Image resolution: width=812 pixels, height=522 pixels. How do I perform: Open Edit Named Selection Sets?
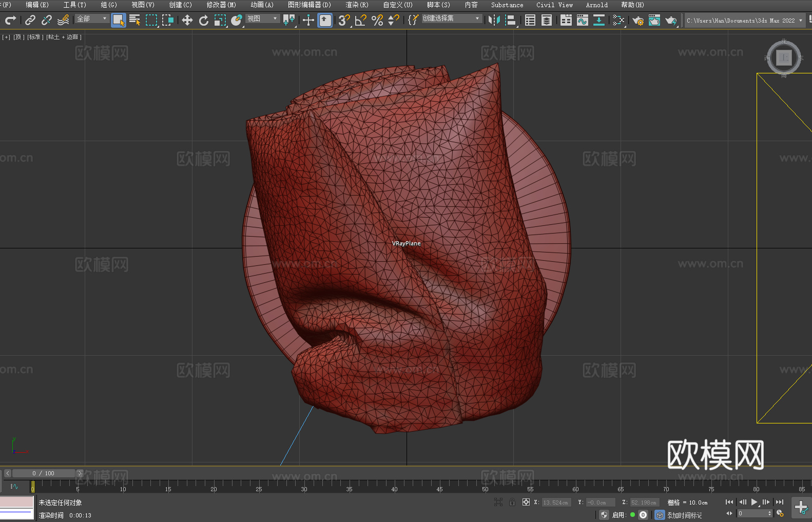click(413, 20)
